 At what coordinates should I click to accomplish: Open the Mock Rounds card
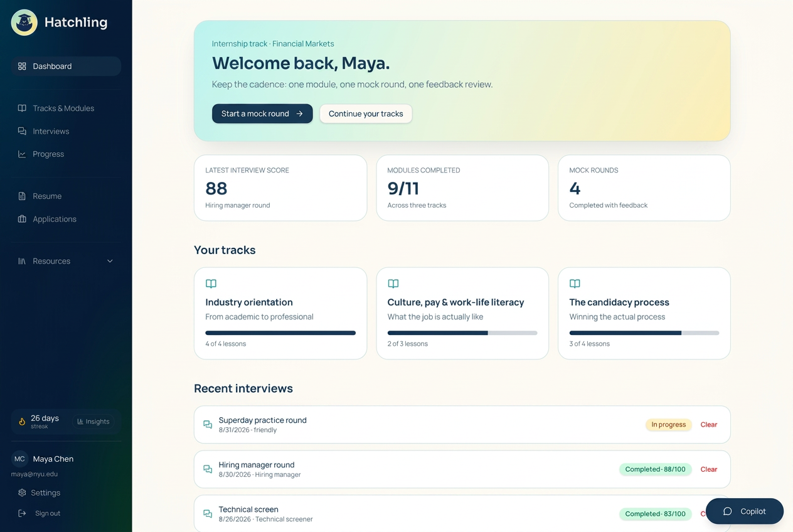644,188
